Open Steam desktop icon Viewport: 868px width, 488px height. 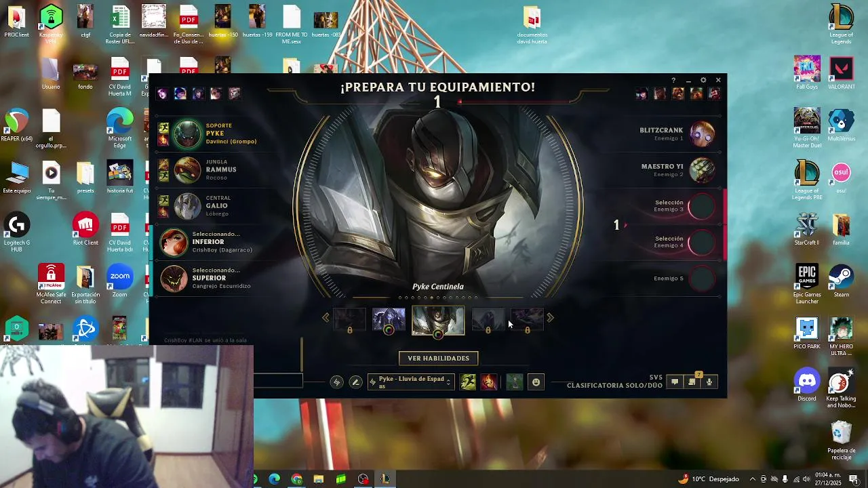click(x=842, y=281)
